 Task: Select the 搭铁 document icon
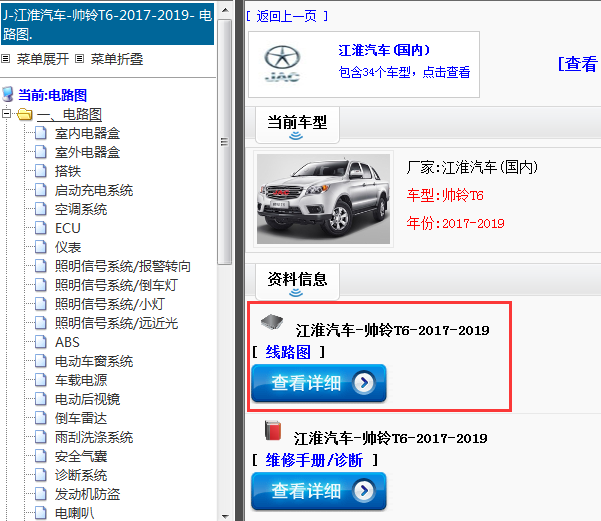(x=41, y=171)
